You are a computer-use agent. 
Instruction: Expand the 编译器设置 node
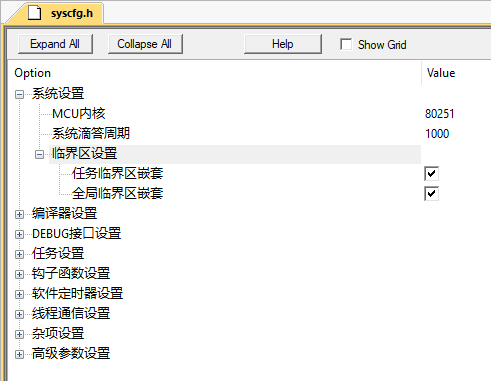pyautogui.click(x=19, y=214)
